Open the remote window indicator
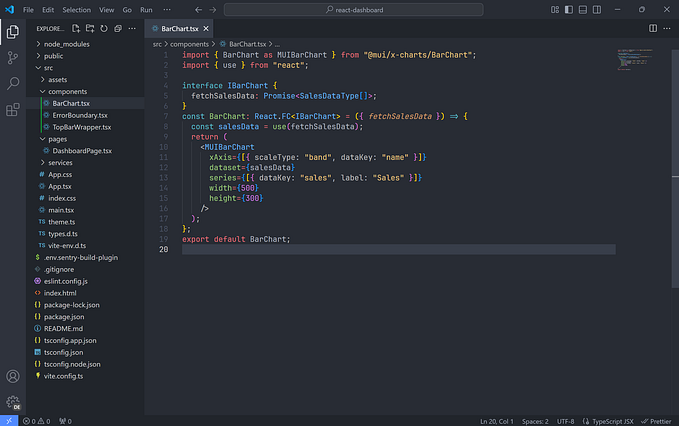The height and width of the screenshot is (426, 679). tap(9, 421)
